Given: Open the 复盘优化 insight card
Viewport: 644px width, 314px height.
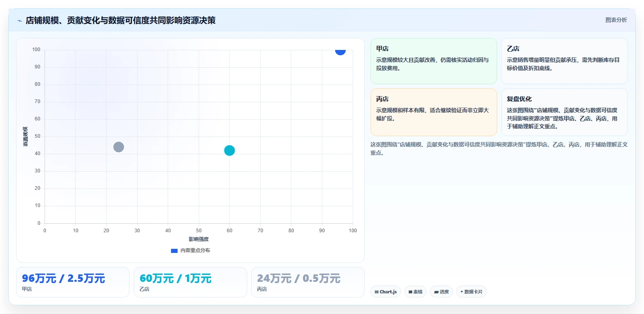Looking at the screenshot, I should tap(564, 112).
